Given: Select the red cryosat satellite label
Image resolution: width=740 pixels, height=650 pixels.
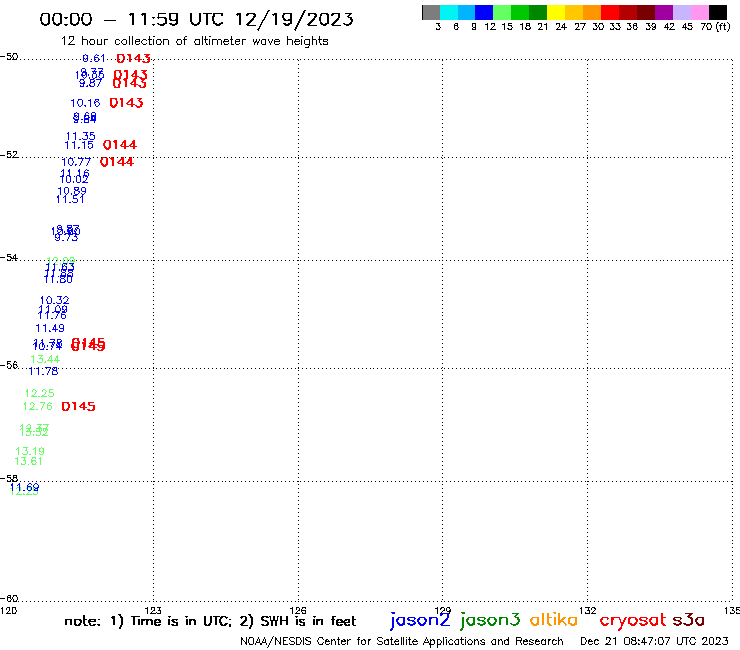Looking at the screenshot, I should coord(632,621).
